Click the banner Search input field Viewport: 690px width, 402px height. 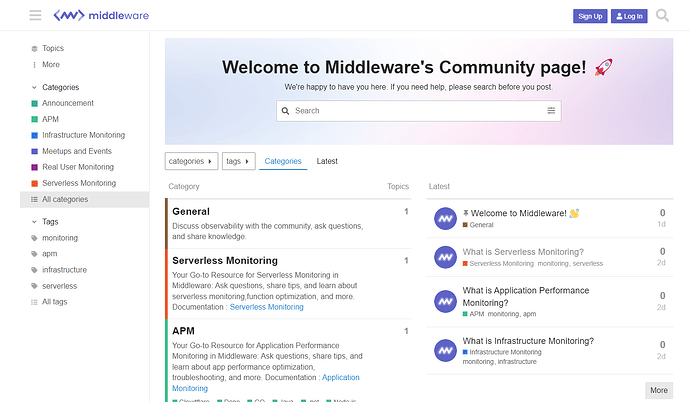[x=418, y=111]
